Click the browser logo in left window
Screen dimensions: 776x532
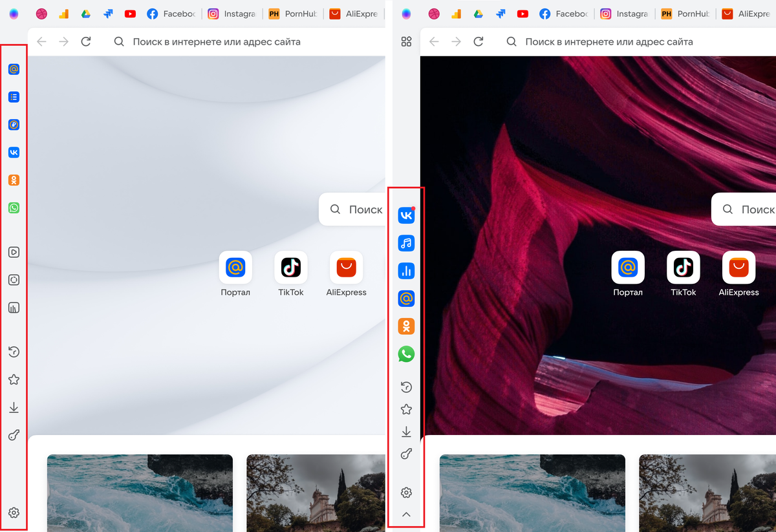[14, 14]
